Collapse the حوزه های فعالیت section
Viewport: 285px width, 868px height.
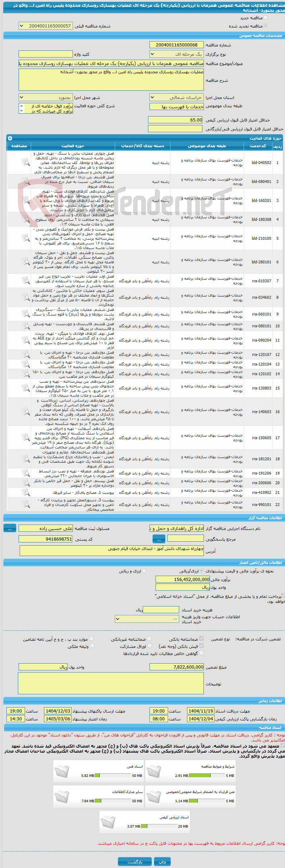[x=10, y=138]
